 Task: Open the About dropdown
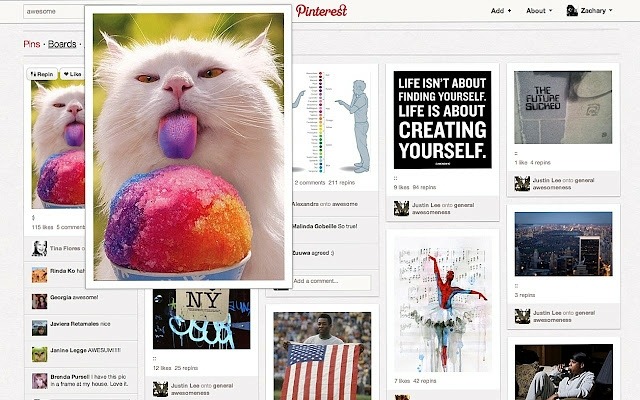pyautogui.click(x=539, y=11)
